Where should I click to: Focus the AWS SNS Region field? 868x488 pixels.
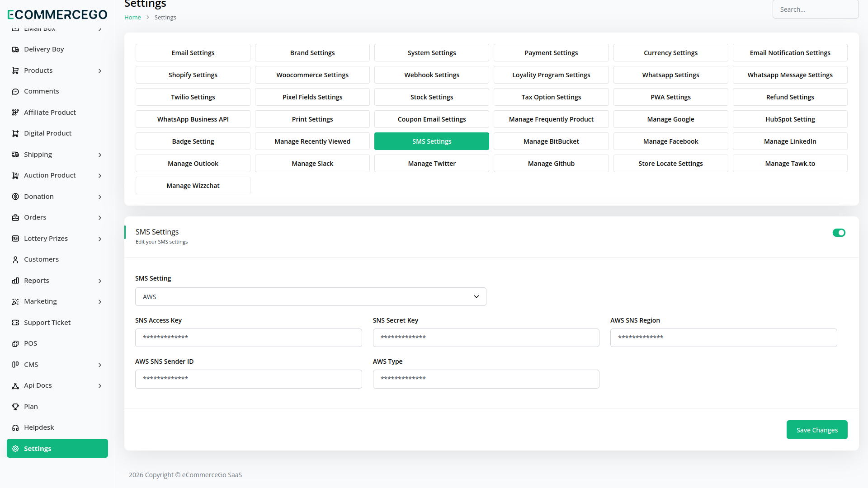723,338
